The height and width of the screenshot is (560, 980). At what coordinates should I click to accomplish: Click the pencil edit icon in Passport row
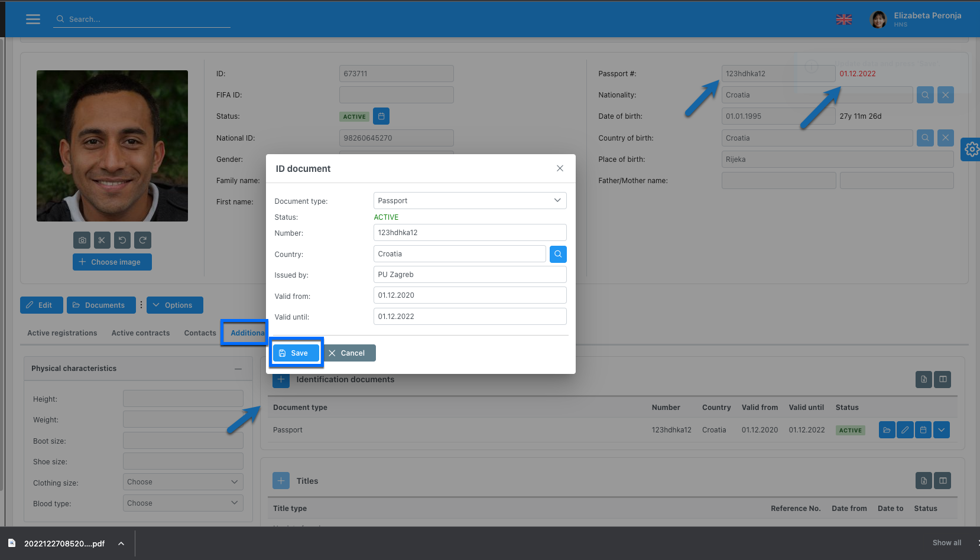tap(905, 430)
